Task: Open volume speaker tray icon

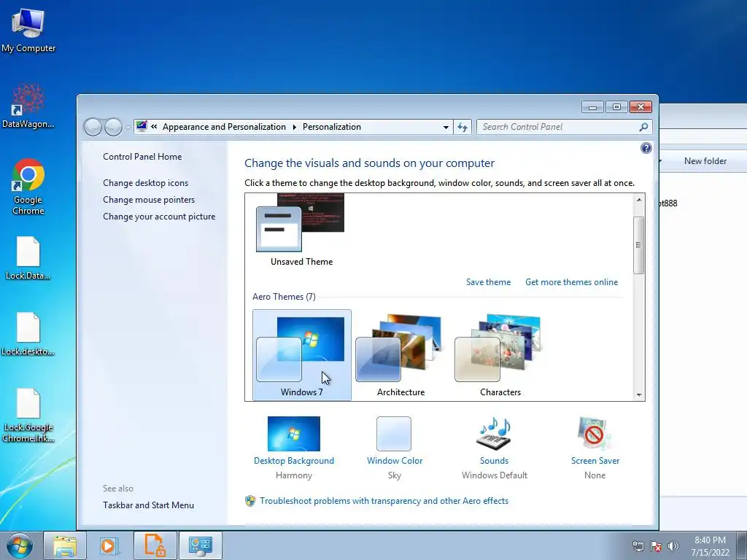Action: pyautogui.click(x=673, y=546)
